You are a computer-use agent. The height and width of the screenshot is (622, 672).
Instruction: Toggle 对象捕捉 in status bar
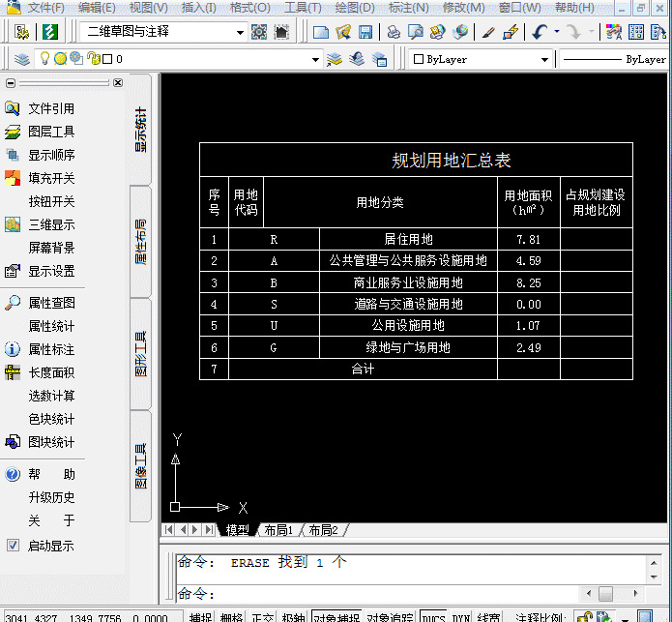pos(336,617)
